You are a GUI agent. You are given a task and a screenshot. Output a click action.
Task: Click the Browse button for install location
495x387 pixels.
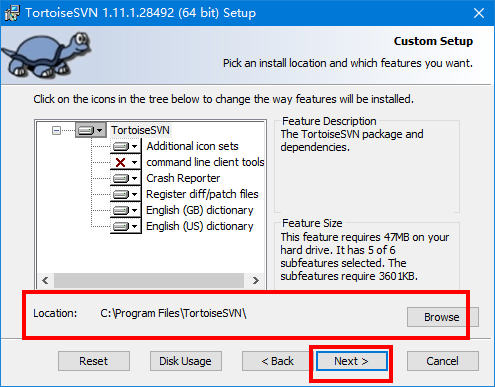(442, 317)
